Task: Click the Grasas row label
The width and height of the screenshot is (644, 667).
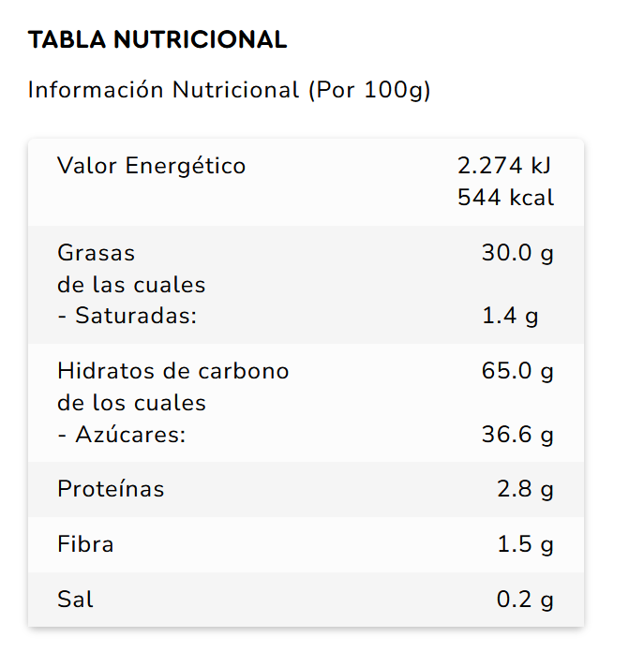Action: [x=97, y=253]
